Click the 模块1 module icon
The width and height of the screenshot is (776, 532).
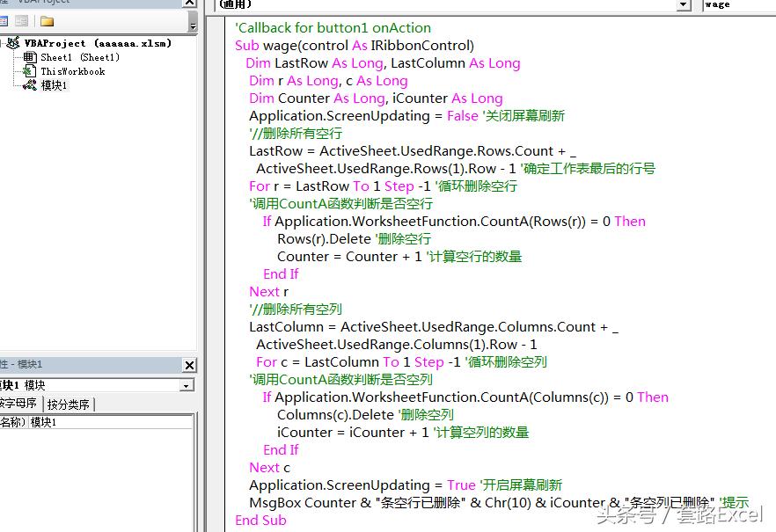click(30, 85)
